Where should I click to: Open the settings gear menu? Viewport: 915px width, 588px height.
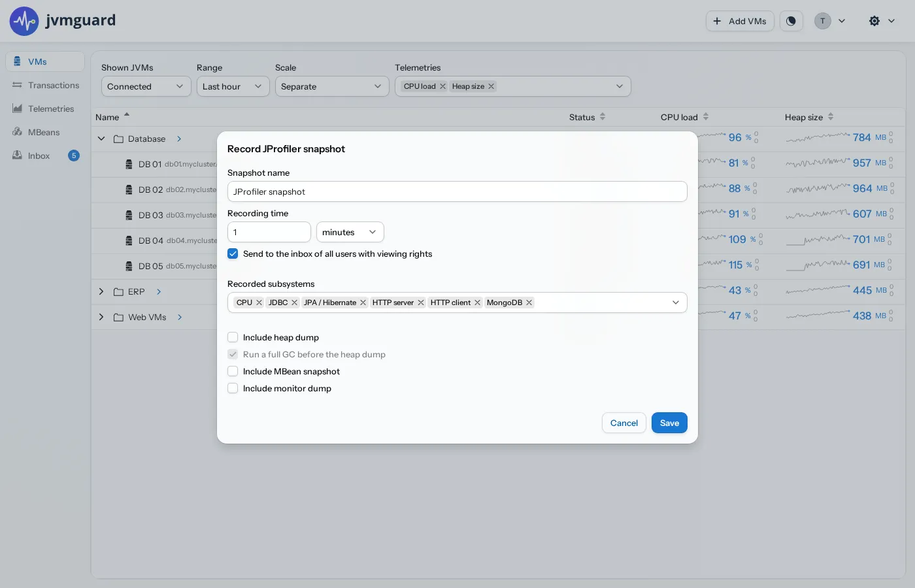click(x=882, y=21)
